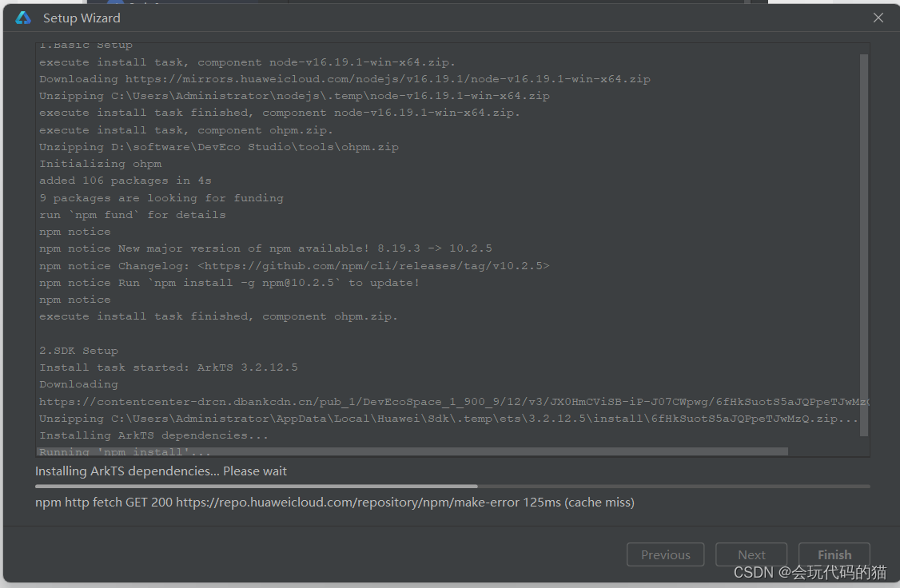Screen dimensions: 900x588
Task: Click the horizontal scrollbar of the log
Action: click(x=412, y=452)
